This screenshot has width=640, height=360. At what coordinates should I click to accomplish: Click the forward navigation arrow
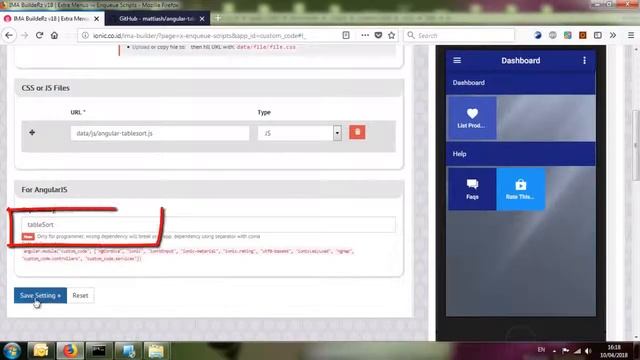[24, 36]
